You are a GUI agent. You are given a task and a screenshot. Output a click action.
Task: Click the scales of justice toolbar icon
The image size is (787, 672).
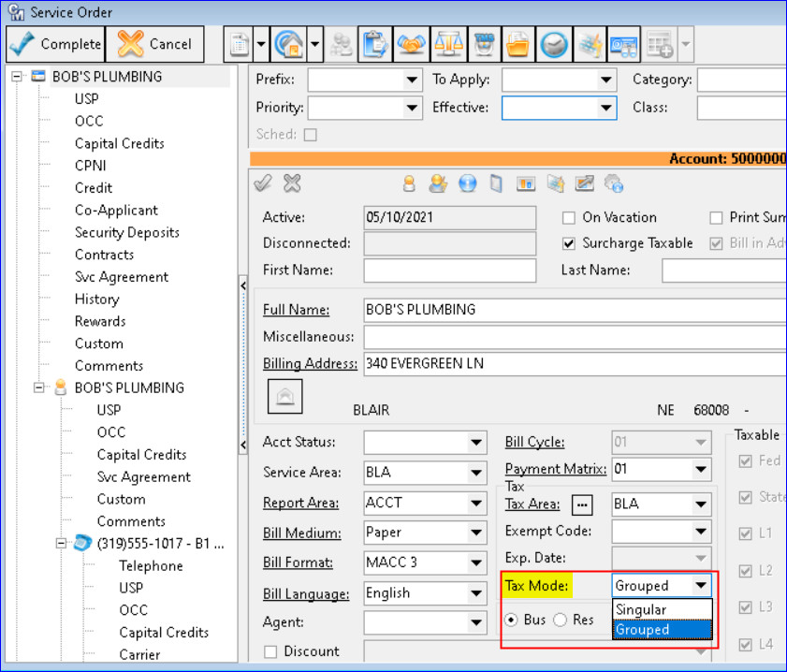(x=449, y=44)
